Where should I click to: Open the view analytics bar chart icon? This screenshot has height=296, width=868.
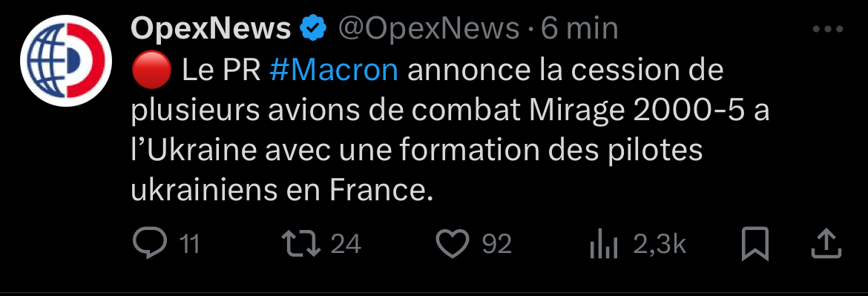pos(604,245)
